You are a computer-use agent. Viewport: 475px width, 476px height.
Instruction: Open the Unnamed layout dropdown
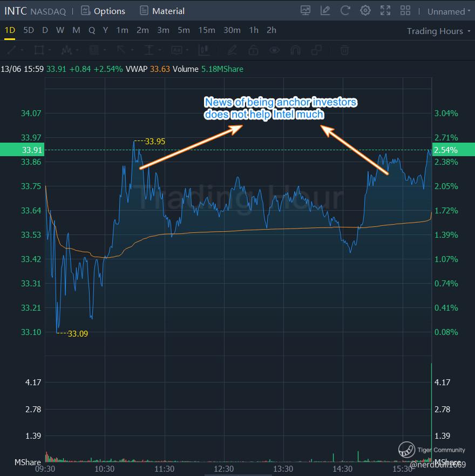tap(449, 11)
